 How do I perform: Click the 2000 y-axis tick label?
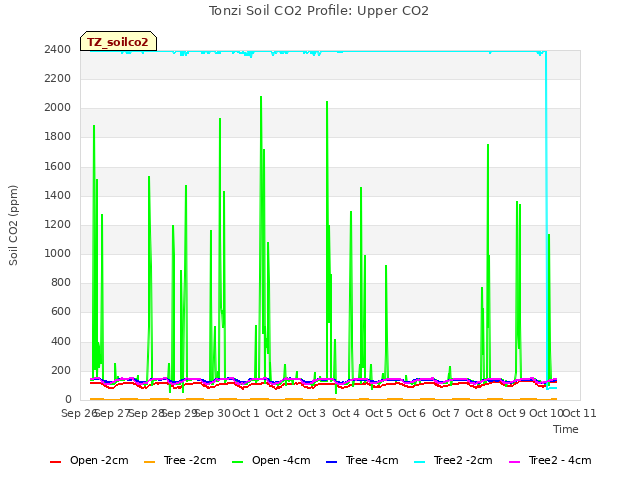point(58,108)
